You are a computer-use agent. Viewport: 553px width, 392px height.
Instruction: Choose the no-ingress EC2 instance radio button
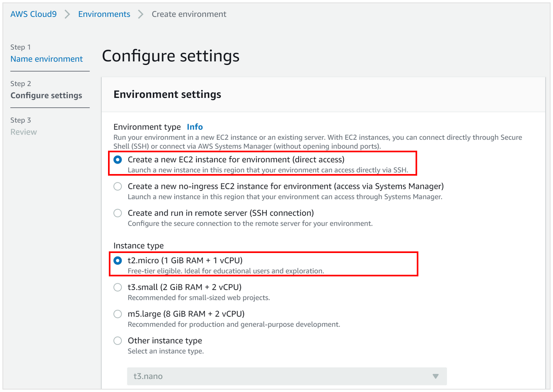[x=118, y=187]
